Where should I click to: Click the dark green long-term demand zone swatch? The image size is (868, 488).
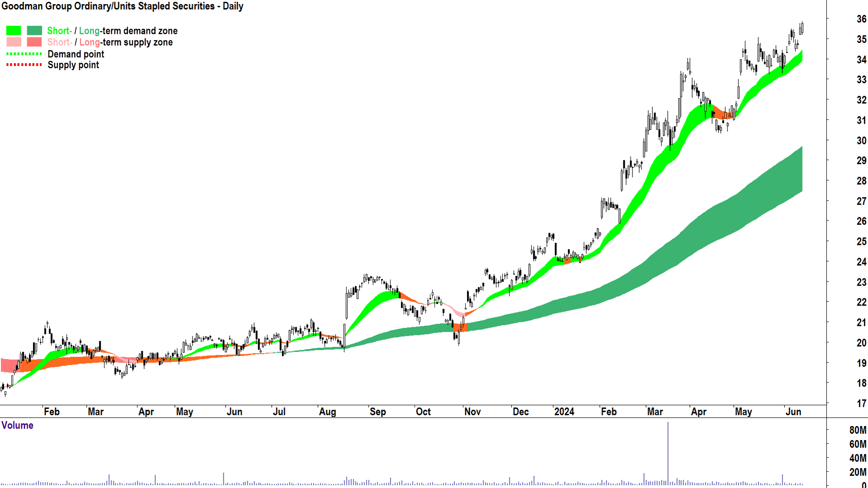[x=34, y=31]
